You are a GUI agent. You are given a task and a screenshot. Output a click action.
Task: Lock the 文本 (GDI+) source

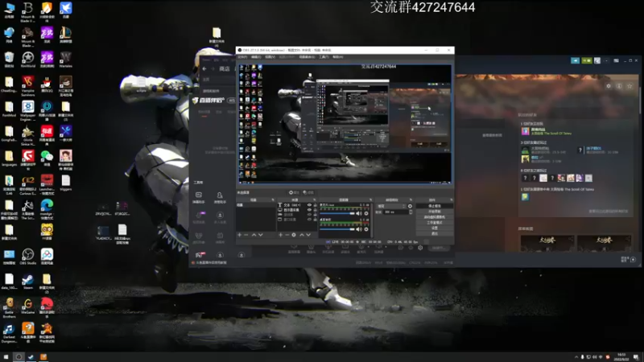tap(316, 205)
